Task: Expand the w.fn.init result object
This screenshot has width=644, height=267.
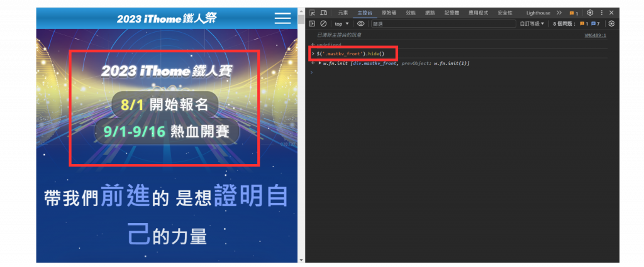Action: tap(320, 63)
